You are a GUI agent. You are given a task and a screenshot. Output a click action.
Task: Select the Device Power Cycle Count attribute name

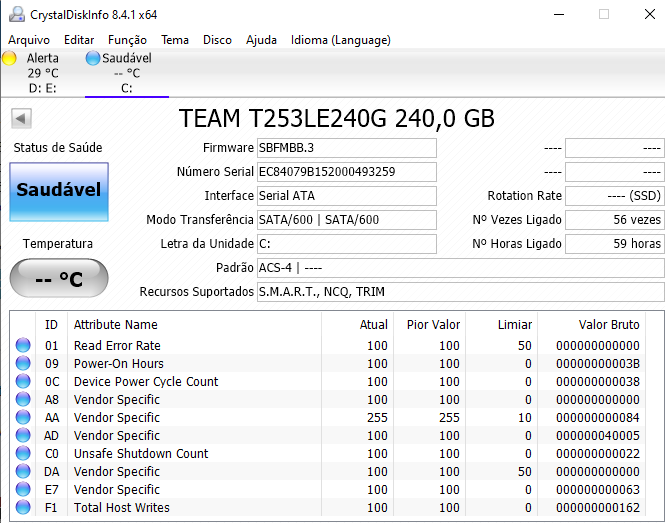[x=146, y=382]
